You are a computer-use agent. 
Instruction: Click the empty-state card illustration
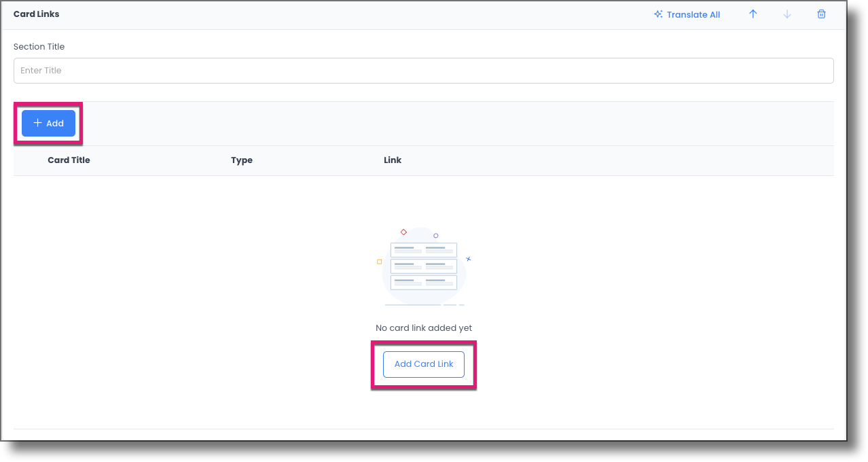pos(423,266)
